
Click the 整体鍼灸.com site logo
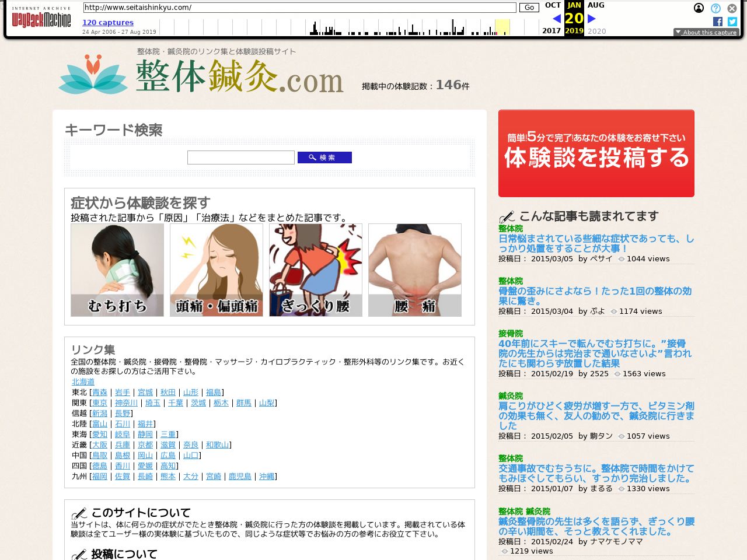[x=201, y=76]
